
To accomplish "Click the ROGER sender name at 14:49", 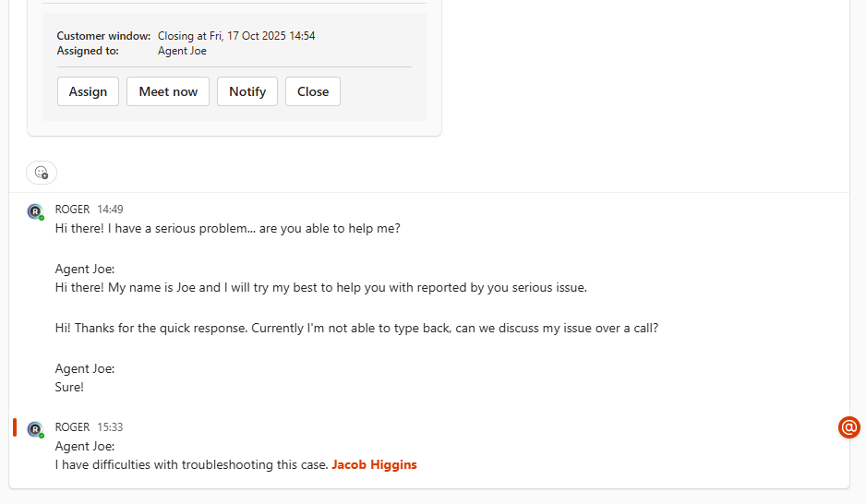I will pyautogui.click(x=72, y=210).
